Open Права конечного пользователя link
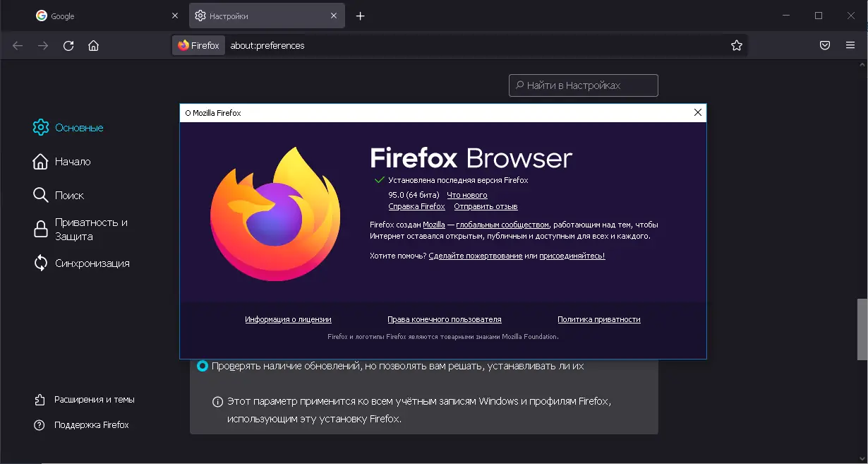The width and height of the screenshot is (868, 464). pyautogui.click(x=445, y=320)
